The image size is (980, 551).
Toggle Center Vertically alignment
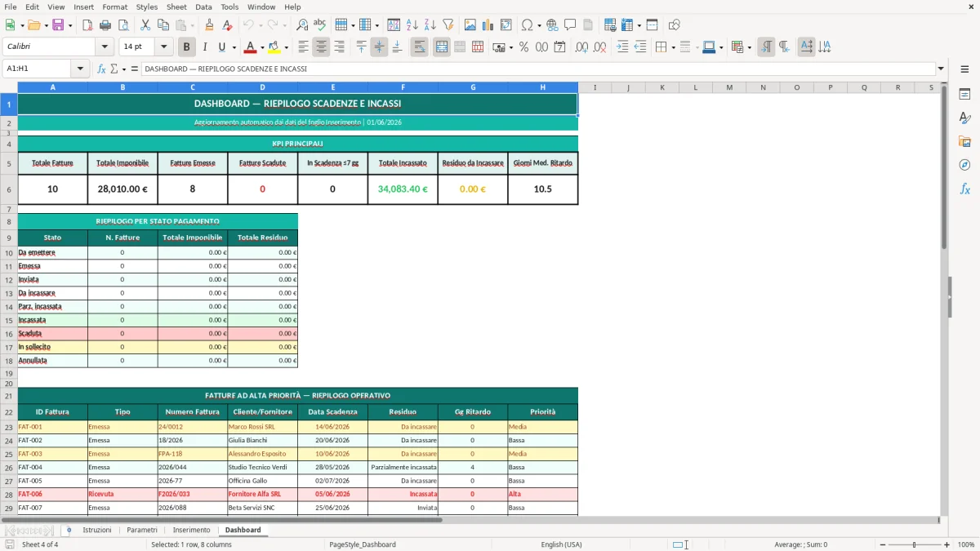tap(379, 47)
